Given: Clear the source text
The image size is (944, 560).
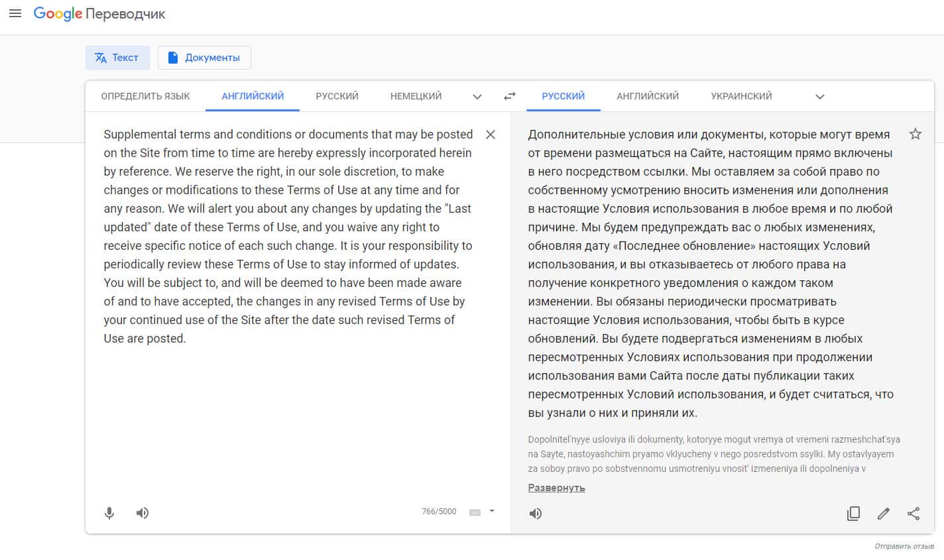Looking at the screenshot, I should (491, 135).
